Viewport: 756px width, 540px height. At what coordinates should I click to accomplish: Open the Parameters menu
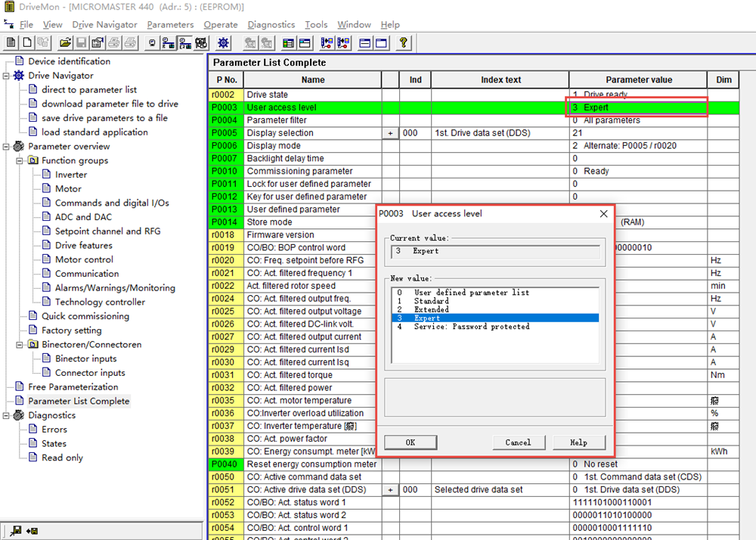pyautogui.click(x=170, y=25)
